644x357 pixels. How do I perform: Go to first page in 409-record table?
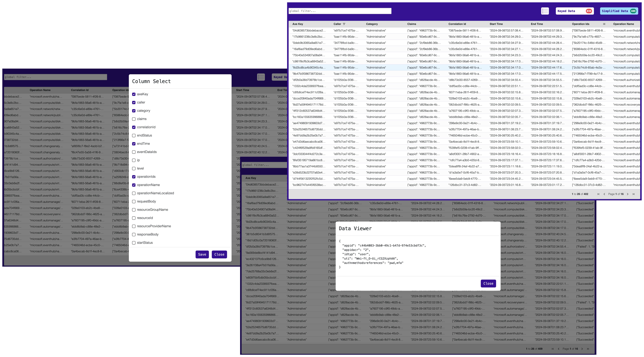(x=553, y=349)
